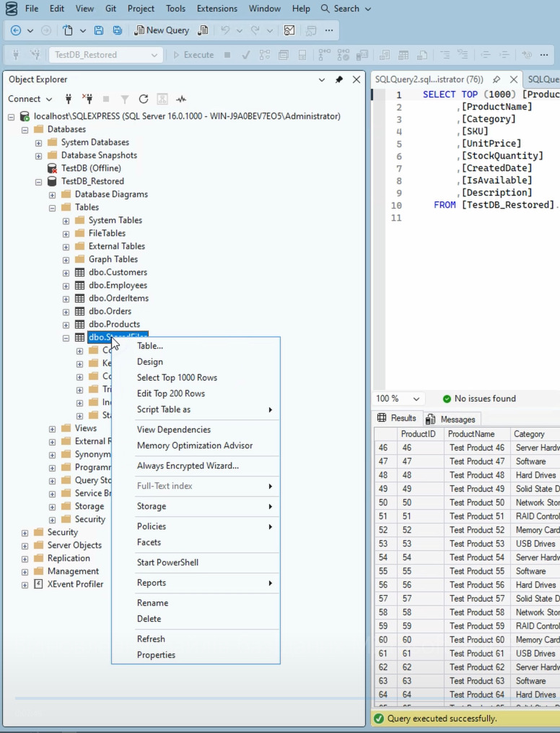Pin the SQLQuery2.sql tab
Image resolution: width=560 pixels, height=733 pixels.
point(496,79)
